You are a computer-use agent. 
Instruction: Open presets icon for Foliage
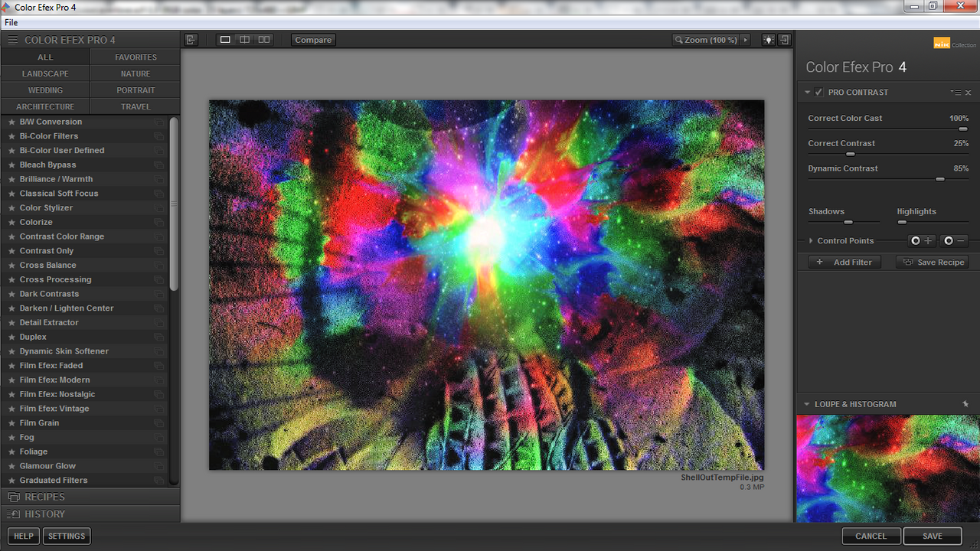tap(158, 452)
